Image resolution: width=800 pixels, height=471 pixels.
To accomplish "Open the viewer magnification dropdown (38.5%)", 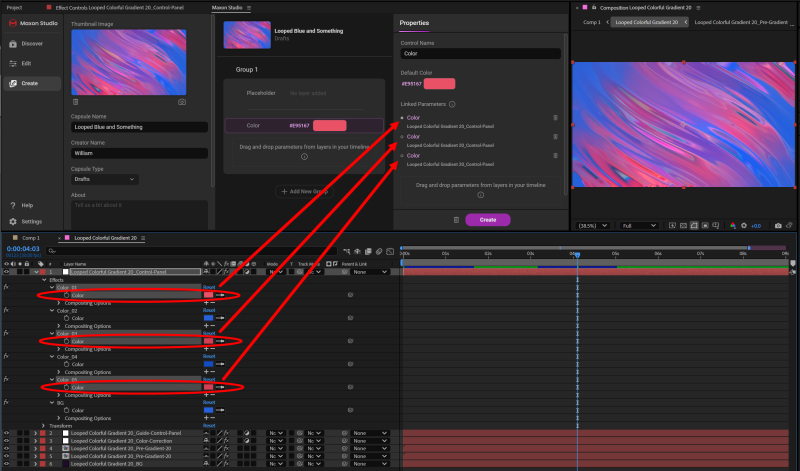I will (592, 226).
